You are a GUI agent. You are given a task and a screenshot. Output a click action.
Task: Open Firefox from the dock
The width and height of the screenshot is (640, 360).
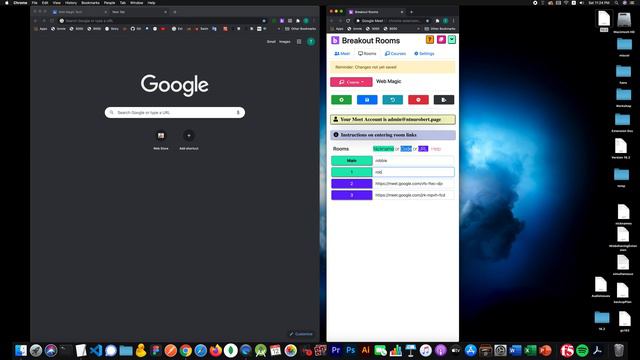pyautogui.click(x=216, y=350)
